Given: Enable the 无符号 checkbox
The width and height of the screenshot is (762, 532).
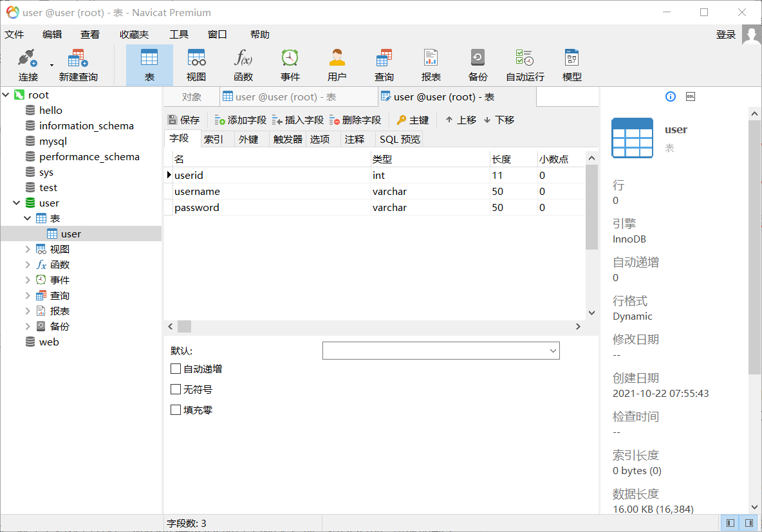Looking at the screenshot, I should pyautogui.click(x=176, y=389).
